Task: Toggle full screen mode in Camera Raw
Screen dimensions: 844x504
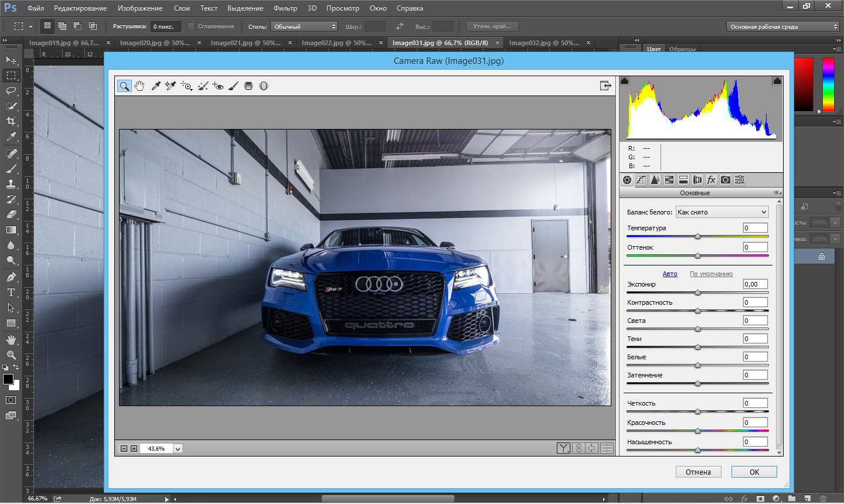Action: coord(605,86)
